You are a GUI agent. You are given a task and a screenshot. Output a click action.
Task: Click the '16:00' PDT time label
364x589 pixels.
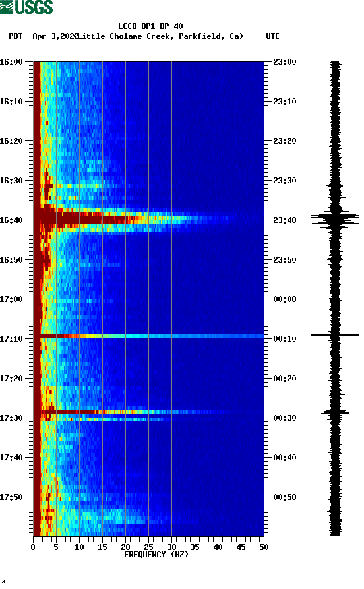(11, 61)
